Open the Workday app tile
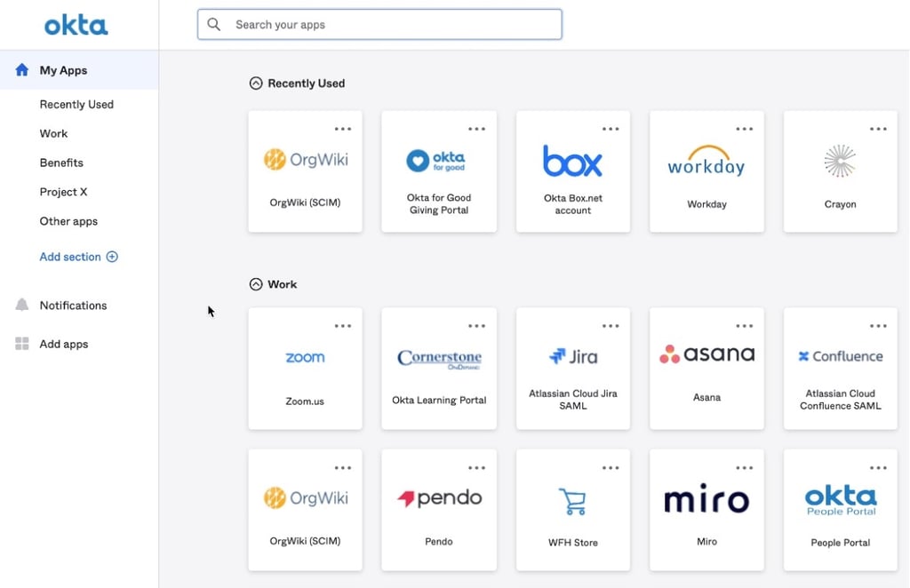The image size is (910, 588). tap(706, 171)
